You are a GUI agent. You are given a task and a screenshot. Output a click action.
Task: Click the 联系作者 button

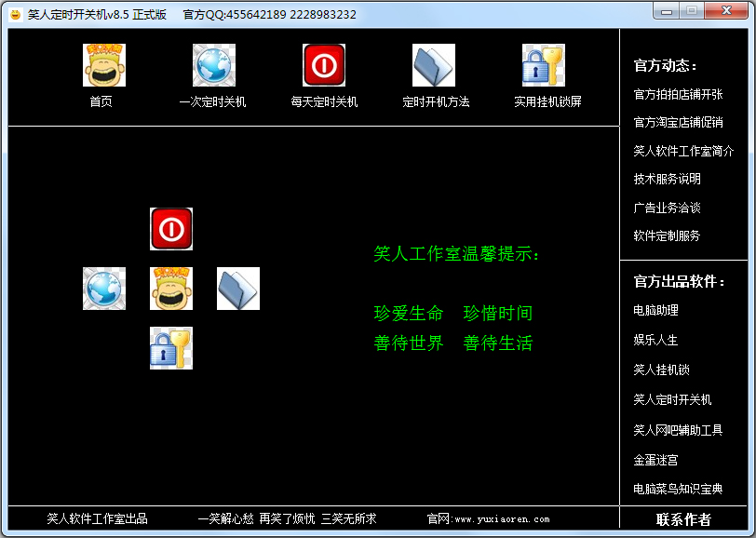[x=683, y=519]
